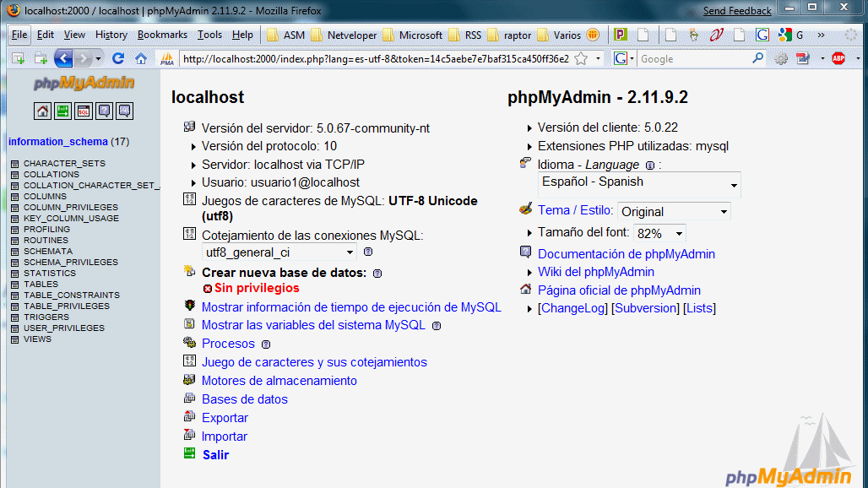Click help icon beside variables del sistema MySQL

pos(437,326)
